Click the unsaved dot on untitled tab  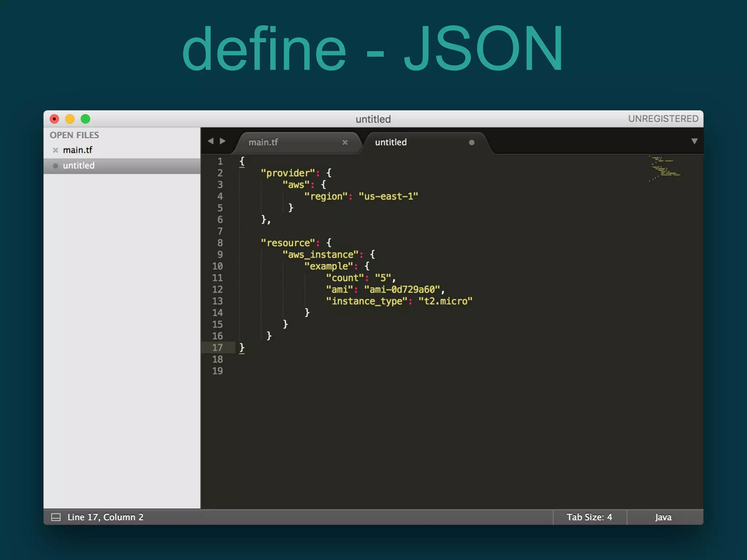click(x=472, y=143)
